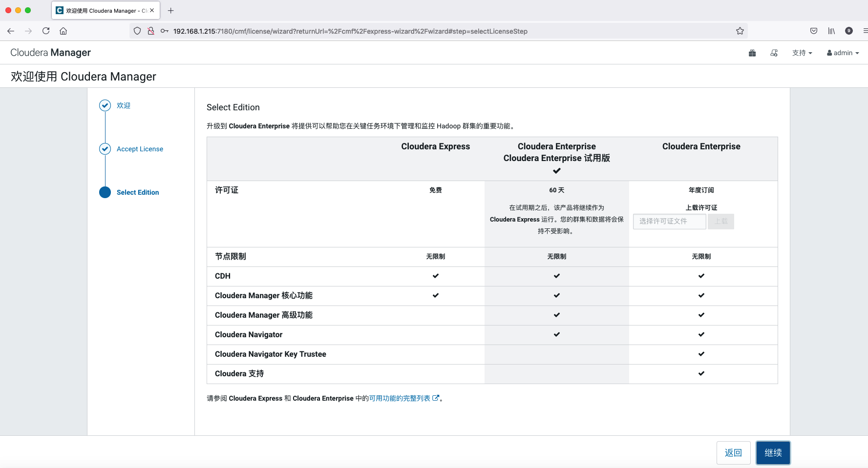Click the 核心功能 checkmark under Cloudera Express

[436, 295]
